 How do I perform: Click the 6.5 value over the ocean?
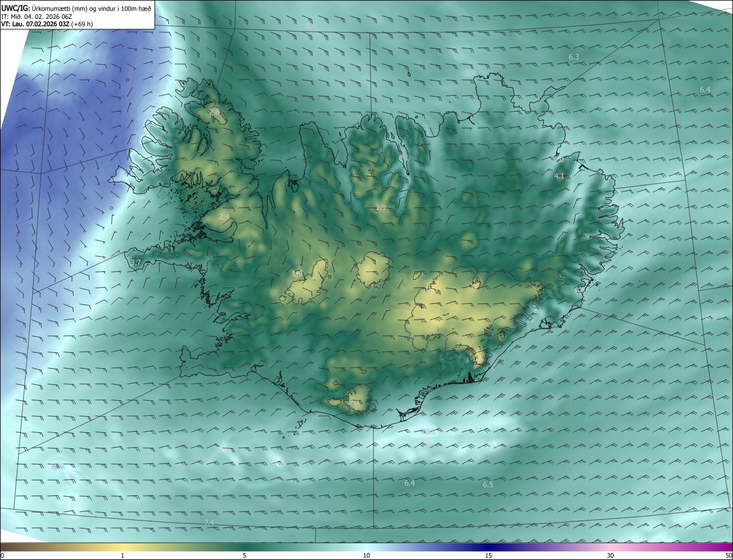coord(488,485)
